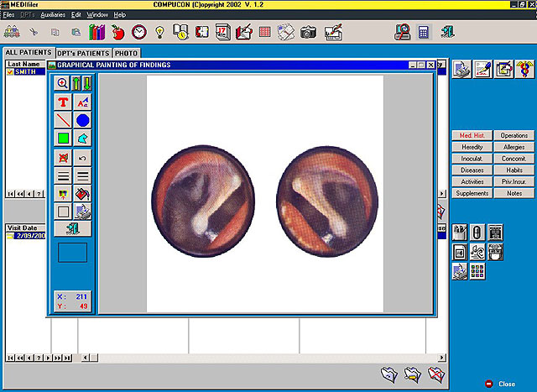
Task: Go to first record navigation arrow
Action: tap(10, 194)
